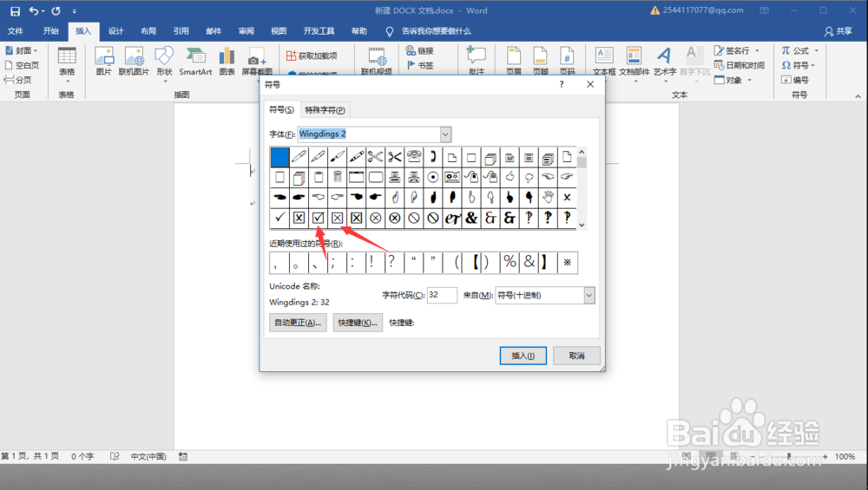Click the 链接 link tool

419,51
